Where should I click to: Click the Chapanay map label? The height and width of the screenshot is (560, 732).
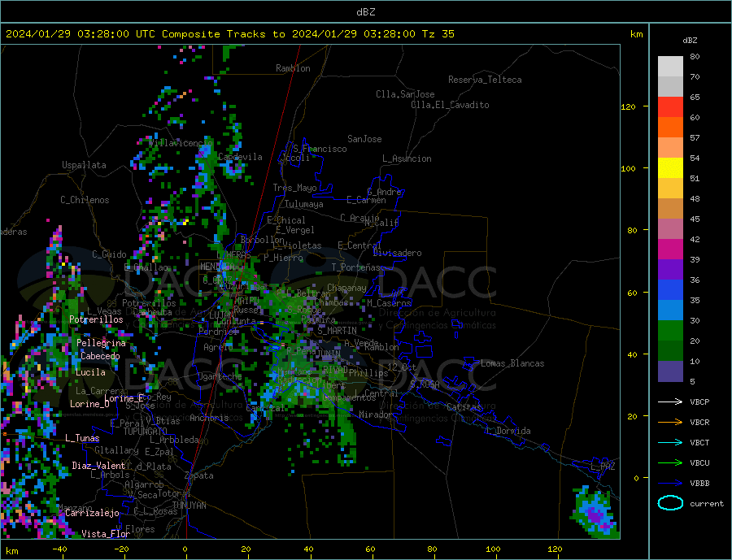pyautogui.click(x=346, y=288)
